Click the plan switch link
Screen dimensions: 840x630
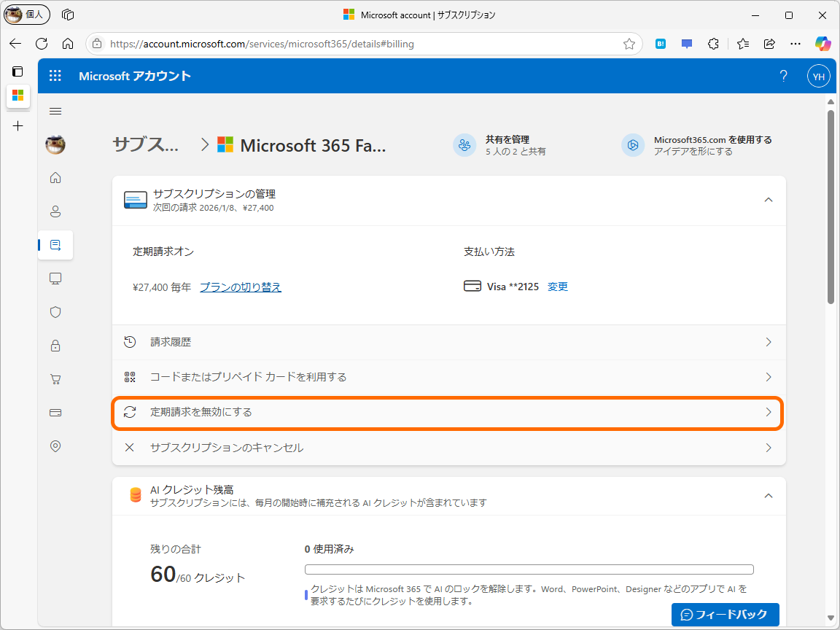(x=241, y=287)
